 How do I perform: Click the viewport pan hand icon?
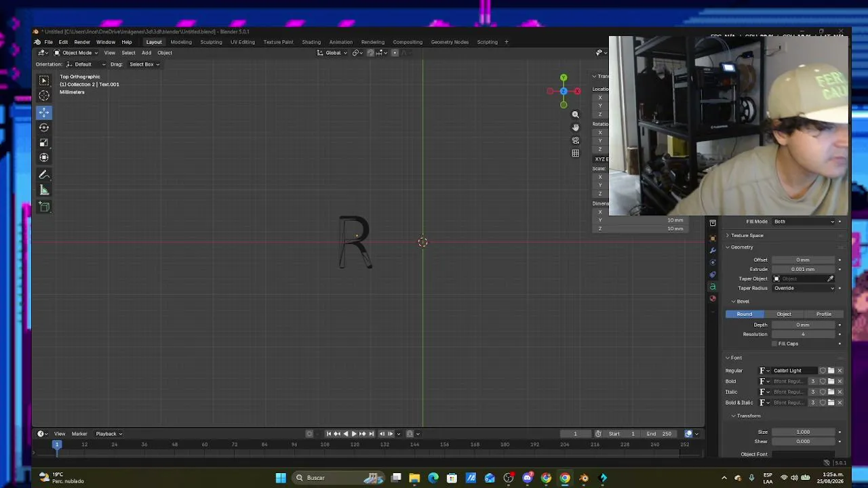tap(576, 127)
